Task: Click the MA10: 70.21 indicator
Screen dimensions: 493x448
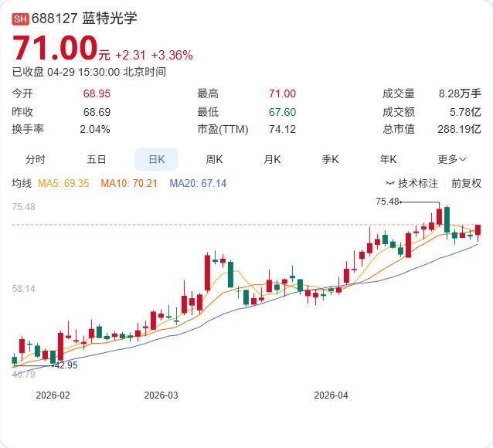Action: 129,183
